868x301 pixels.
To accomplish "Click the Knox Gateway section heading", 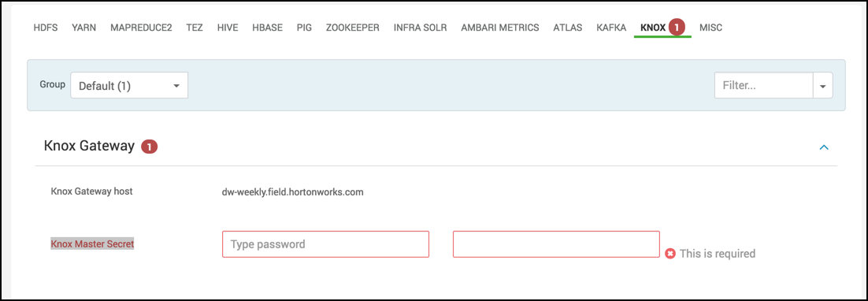I will click(89, 146).
